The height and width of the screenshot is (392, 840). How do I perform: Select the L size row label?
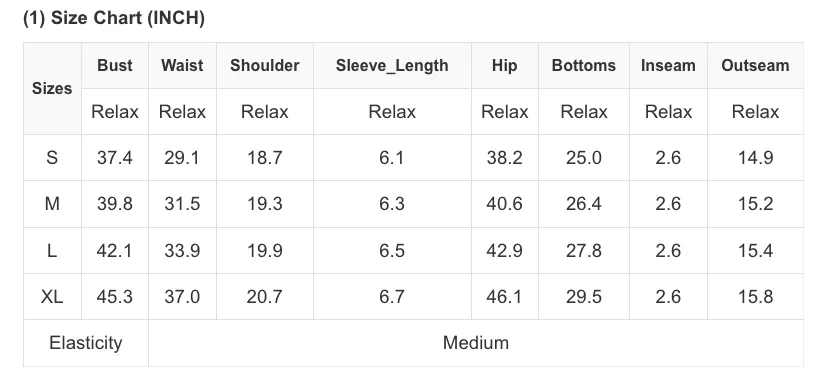point(52,251)
